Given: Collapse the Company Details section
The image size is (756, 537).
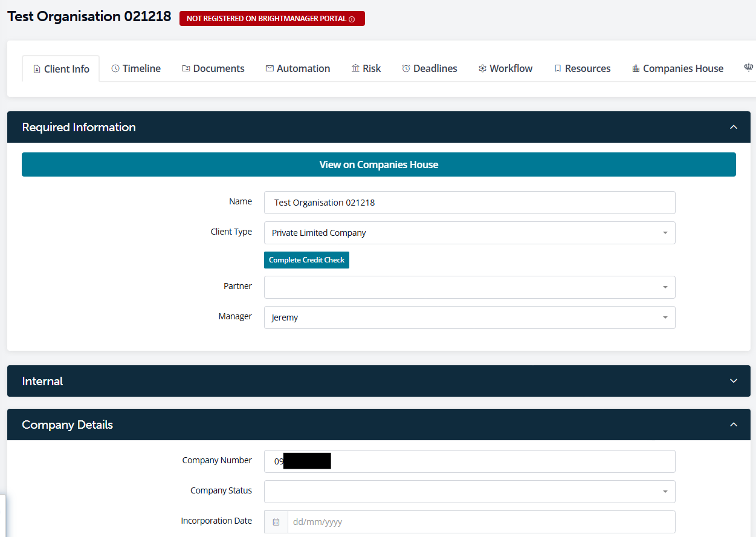Looking at the screenshot, I should pyautogui.click(x=734, y=425).
